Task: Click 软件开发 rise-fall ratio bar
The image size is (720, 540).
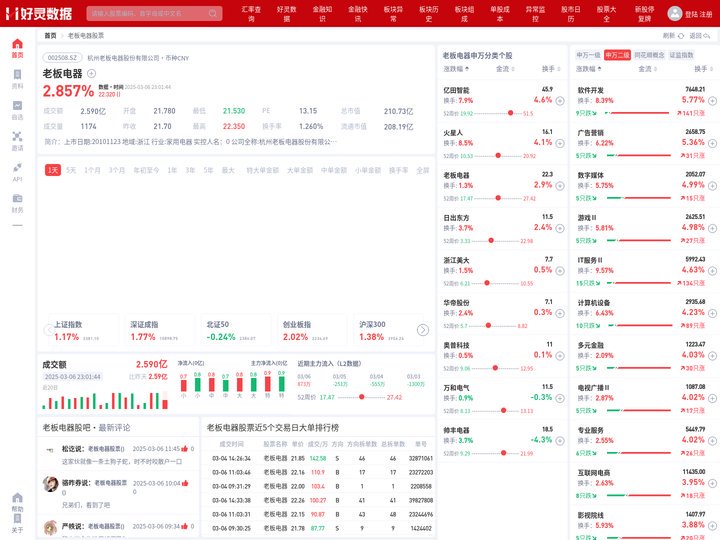Action: tap(637, 113)
